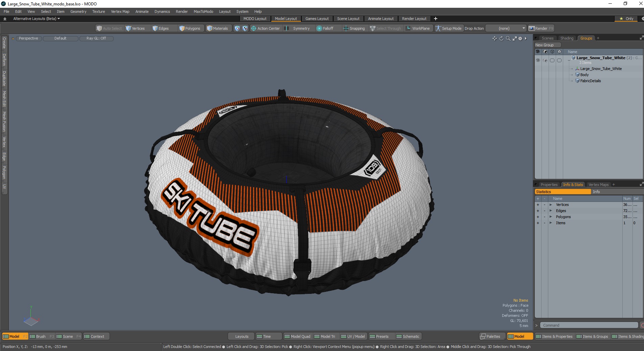Image resolution: width=644 pixels, height=351 pixels.
Task: Toggle Ray GL: Off button
Action: [96, 39]
